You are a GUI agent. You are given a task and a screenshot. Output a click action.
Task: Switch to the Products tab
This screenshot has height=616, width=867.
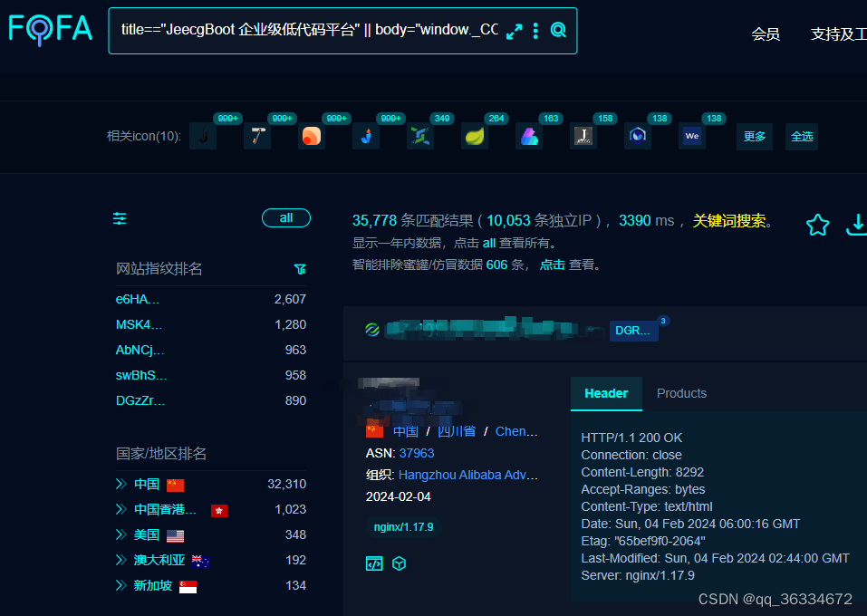click(x=681, y=394)
